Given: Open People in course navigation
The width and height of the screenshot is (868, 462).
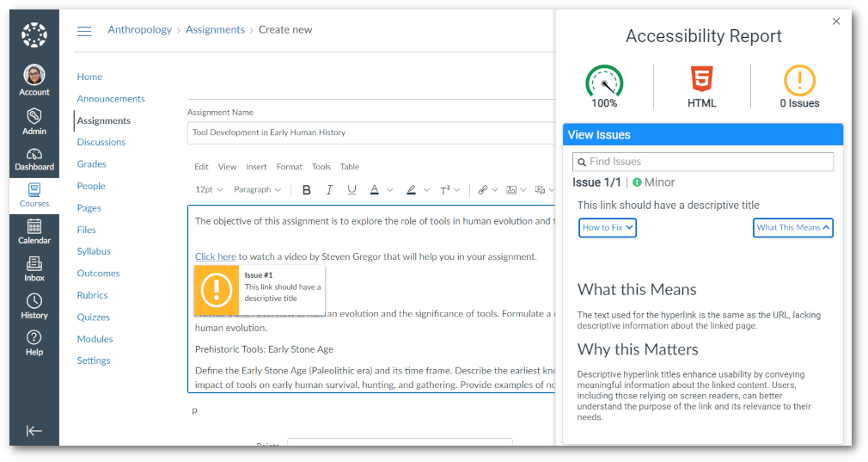Looking at the screenshot, I should [91, 186].
